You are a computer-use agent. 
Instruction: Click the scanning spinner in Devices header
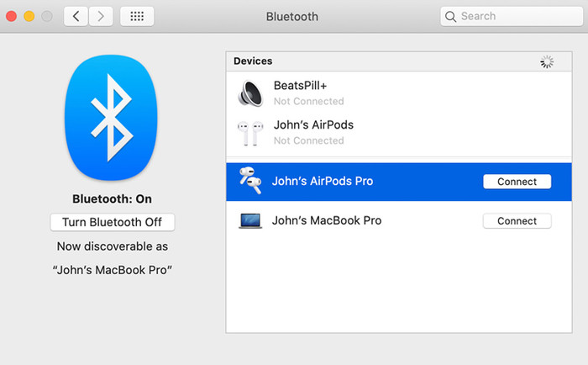547,61
